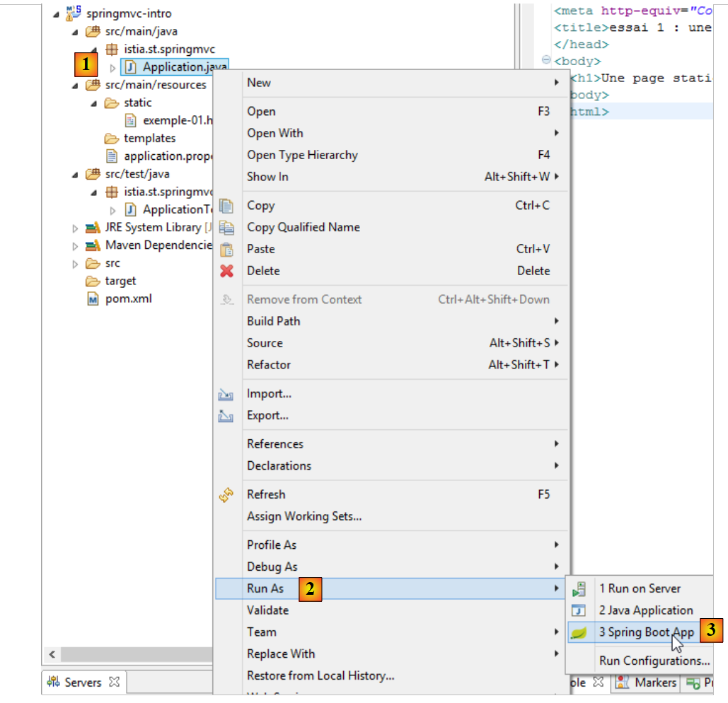Collapse the src/main/resources folder
Image resolution: width=728 pixels, height=703 pixels.
point(76,85)
